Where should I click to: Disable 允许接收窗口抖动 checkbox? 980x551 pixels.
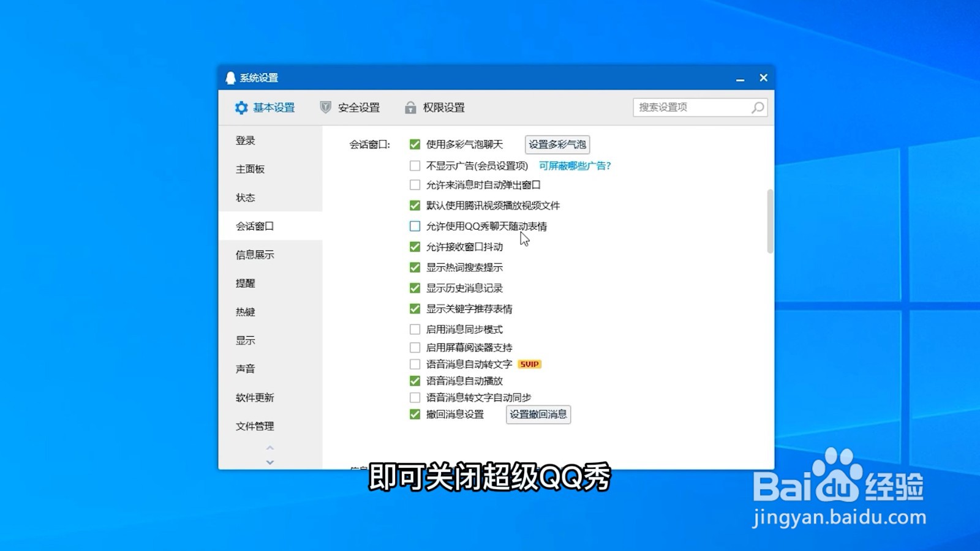(415, 247)
